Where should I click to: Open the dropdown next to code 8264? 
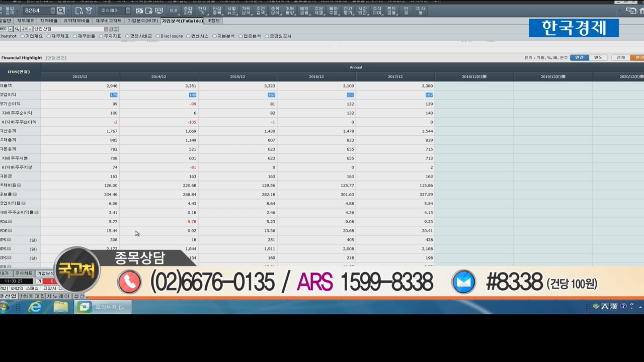coord(52,11)
